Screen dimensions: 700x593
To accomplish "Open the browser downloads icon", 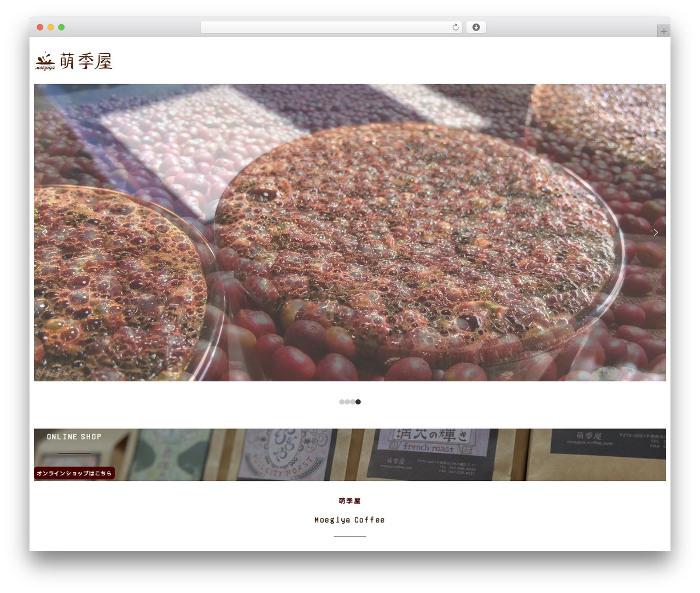I will pos(476,27).
